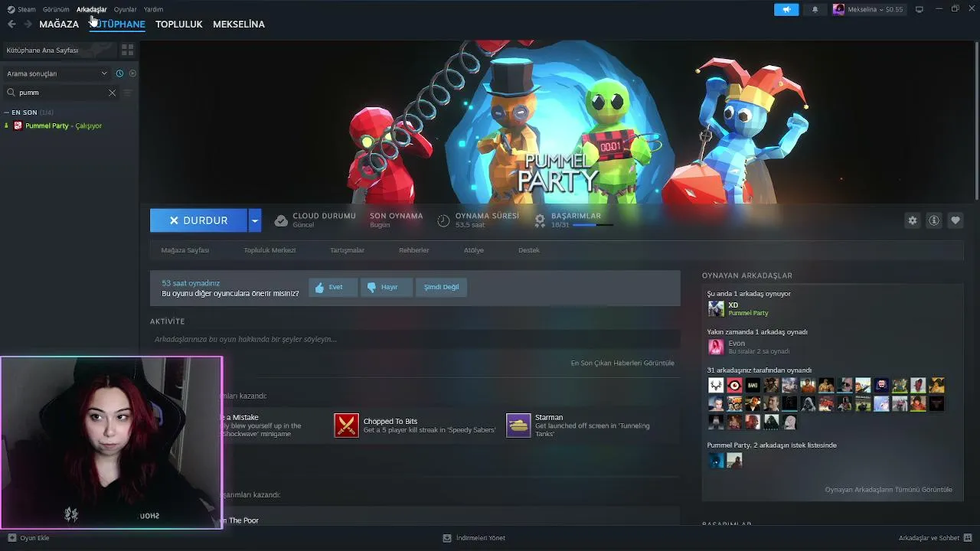Open the Rehberler tab
The image size is (980, 551).
413,250
